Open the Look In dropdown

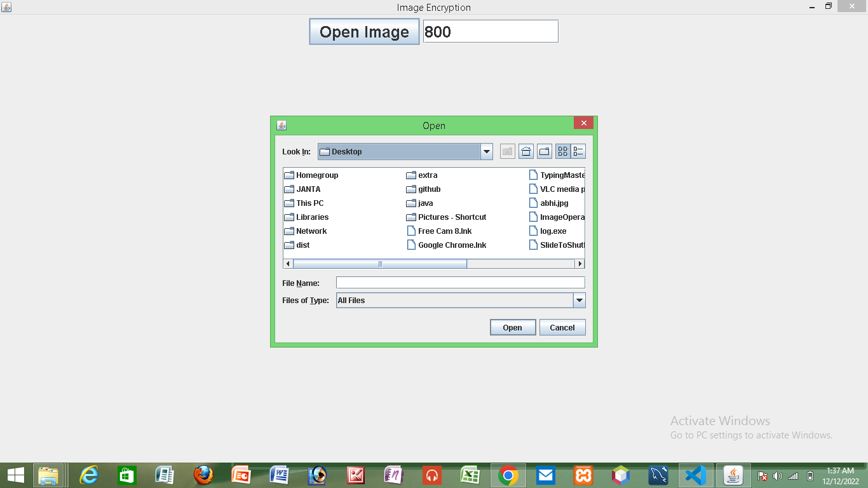click(x=487, y=151)
